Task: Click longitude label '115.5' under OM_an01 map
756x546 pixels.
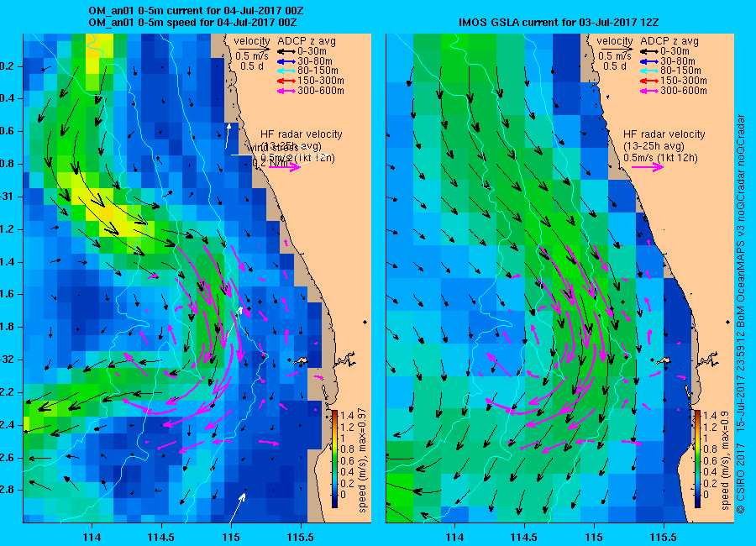Action: (301, 537)
